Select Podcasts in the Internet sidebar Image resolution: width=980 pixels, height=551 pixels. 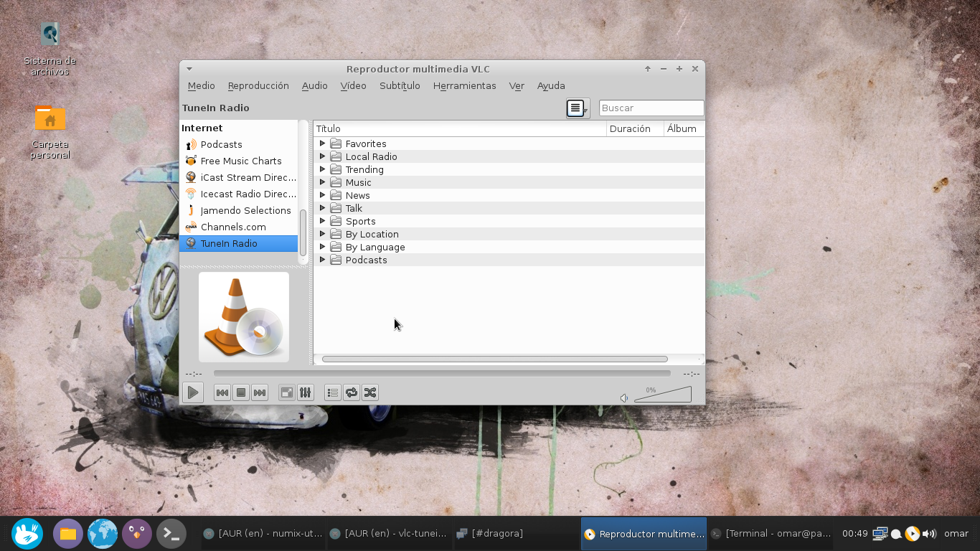[x=238, y=144]
